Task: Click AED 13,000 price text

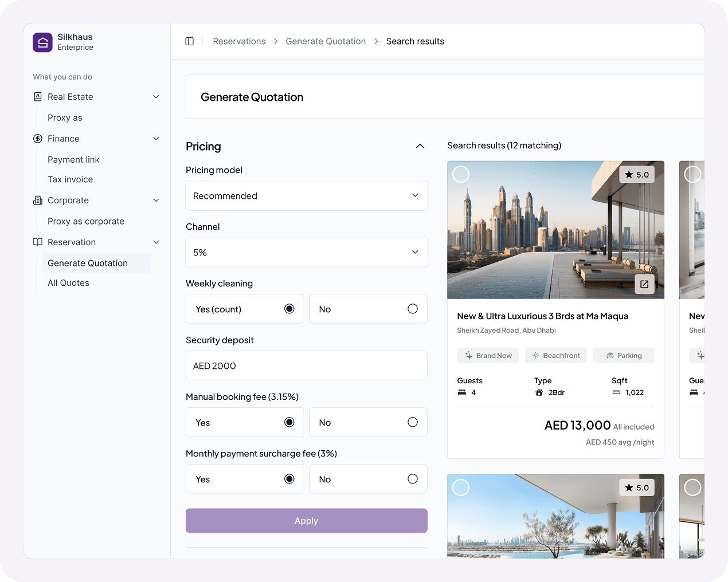Action: click(x=577, y=425)
